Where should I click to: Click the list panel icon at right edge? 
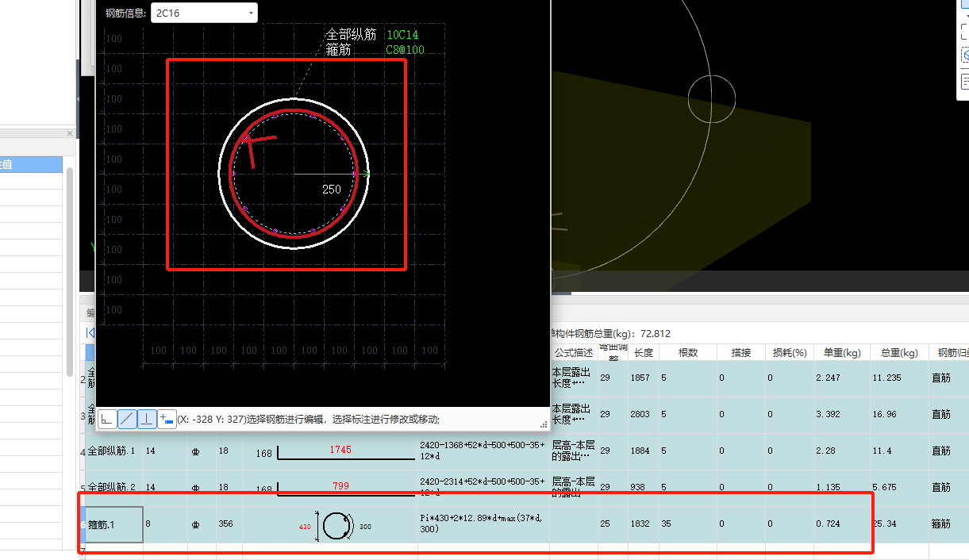tap(965, 82)
